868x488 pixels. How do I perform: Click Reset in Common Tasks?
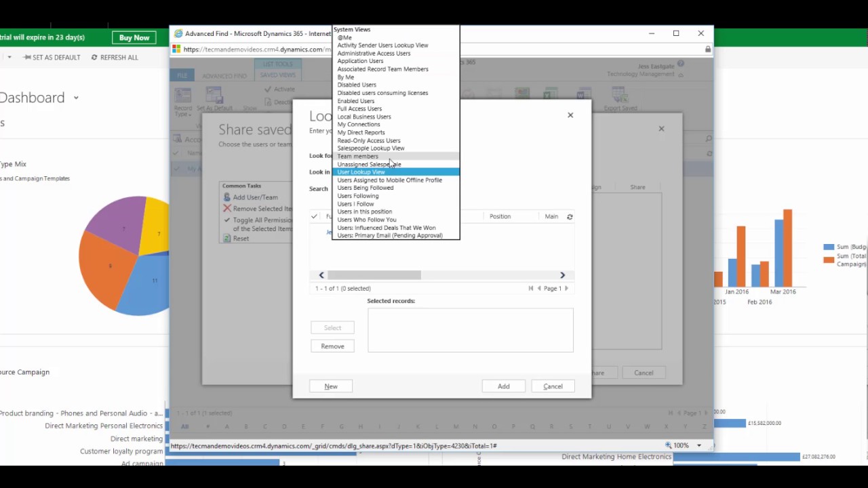(x=241, y=239)
